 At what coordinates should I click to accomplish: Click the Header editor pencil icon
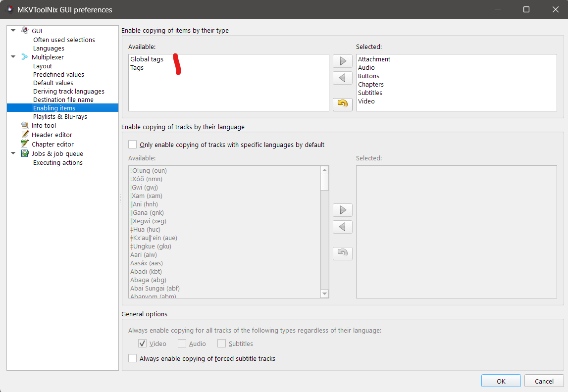point(25,134)
